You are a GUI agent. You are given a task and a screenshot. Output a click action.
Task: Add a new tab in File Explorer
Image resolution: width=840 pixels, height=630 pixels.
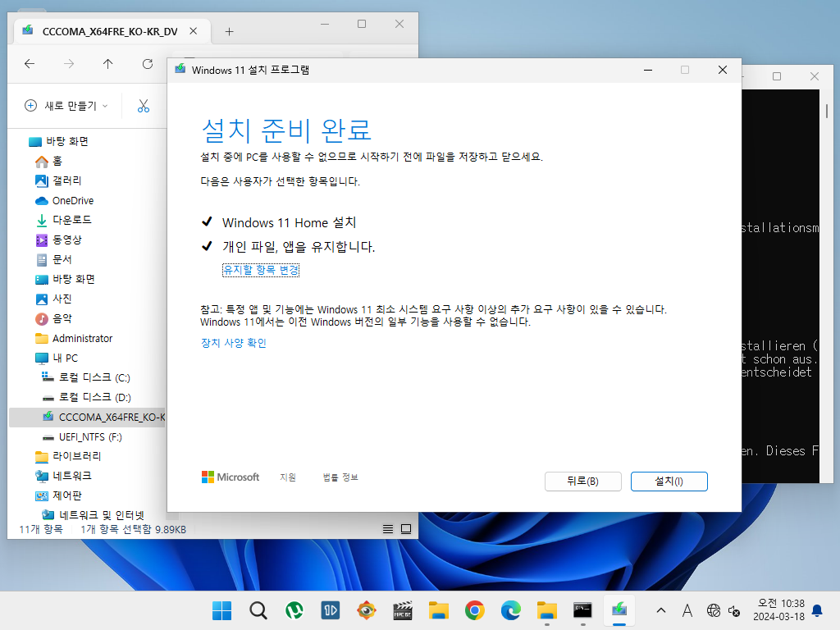tap(230, 32)
